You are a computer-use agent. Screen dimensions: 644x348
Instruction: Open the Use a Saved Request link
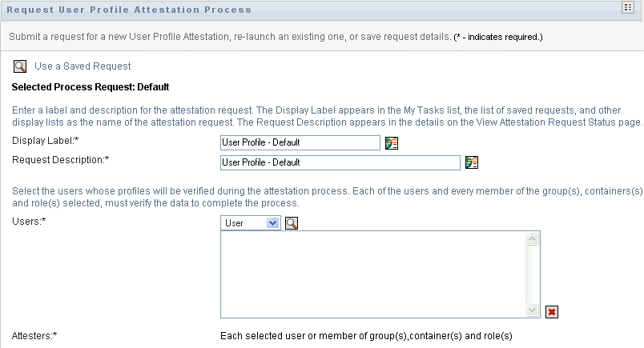[83, 66]
